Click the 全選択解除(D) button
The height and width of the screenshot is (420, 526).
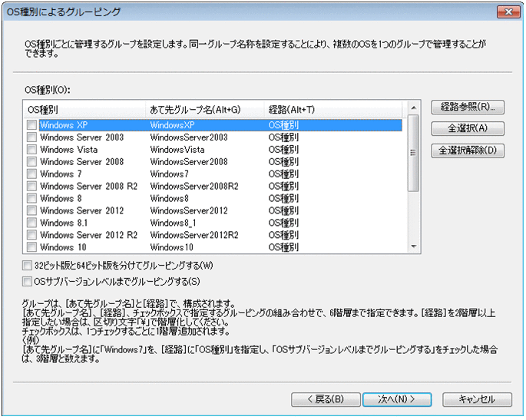coord(468,150)
